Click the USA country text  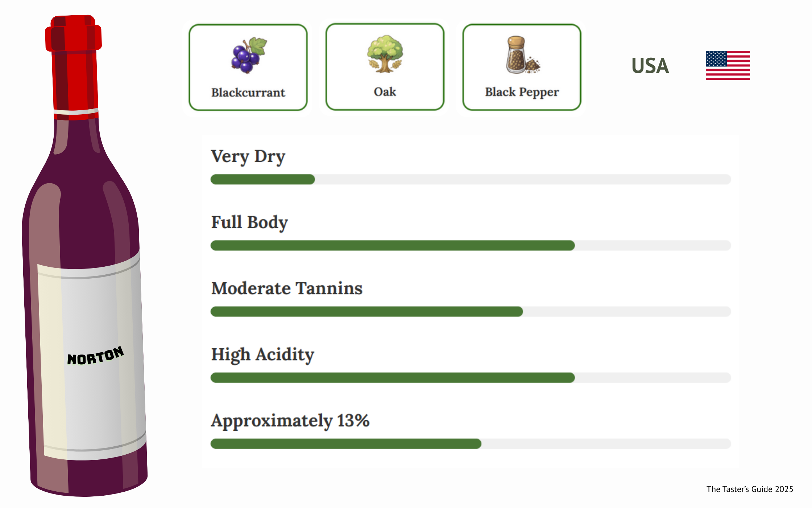(x=650, y=66)
